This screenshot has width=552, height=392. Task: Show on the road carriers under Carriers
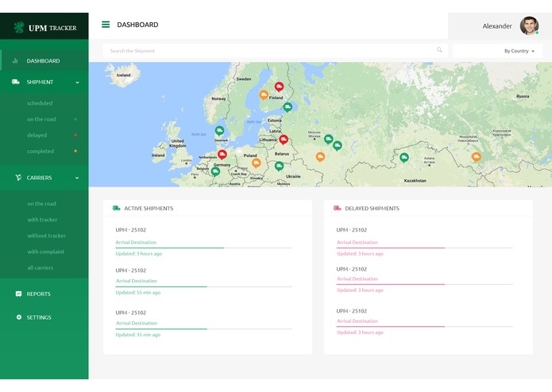(42, 204)
